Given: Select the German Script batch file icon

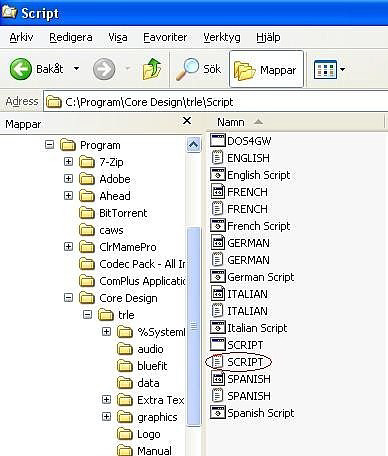Looking at the screenshot, I should tap(217, 276).
